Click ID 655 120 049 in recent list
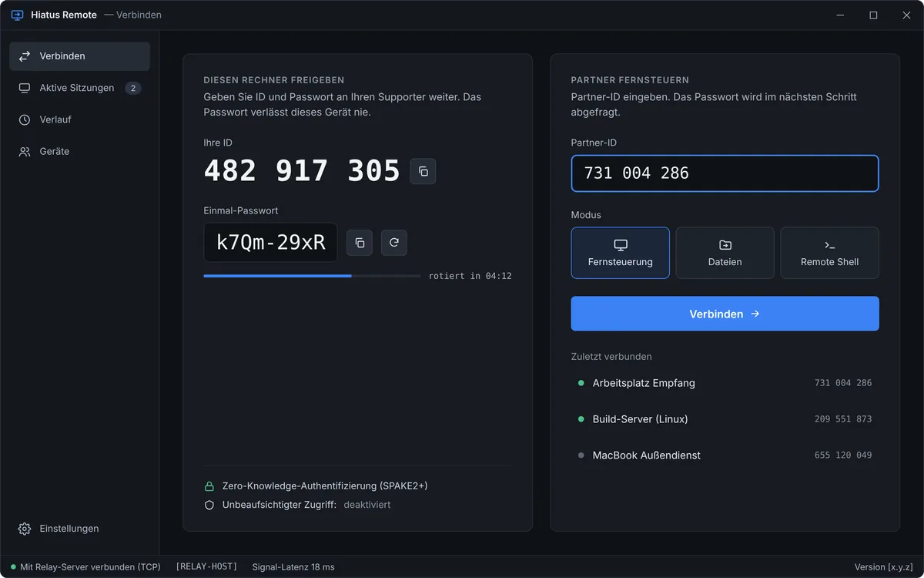 [x=843, y=455]
